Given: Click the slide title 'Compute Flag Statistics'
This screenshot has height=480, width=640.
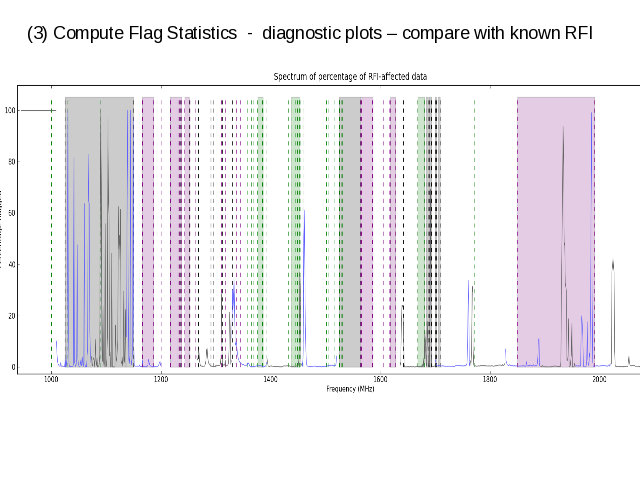Looking at the screenshot, I should [x=145, y=33].
